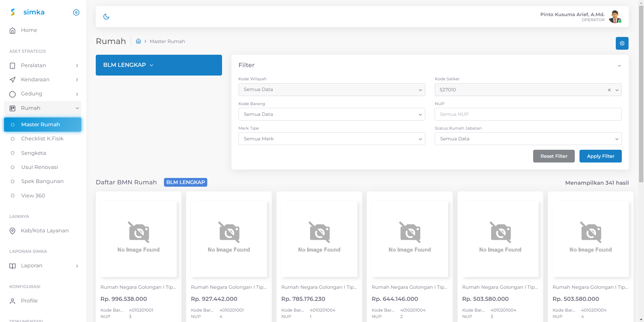Screen dimensions: 644x322
Task: Expand the Gedung menu chevron
Action: point(77,94)
